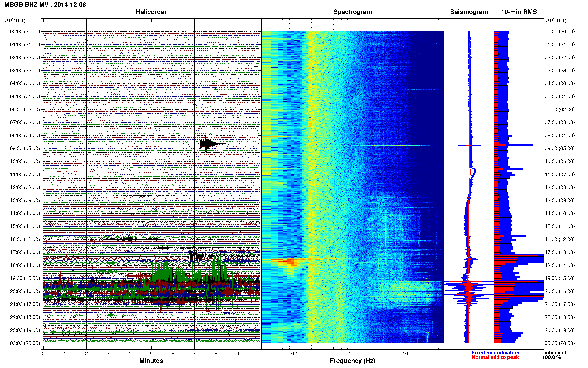Screen dimensions: 588x368
Task: Click '18:00 (14:00)' on the left time axis
Action: coord(25,265)
